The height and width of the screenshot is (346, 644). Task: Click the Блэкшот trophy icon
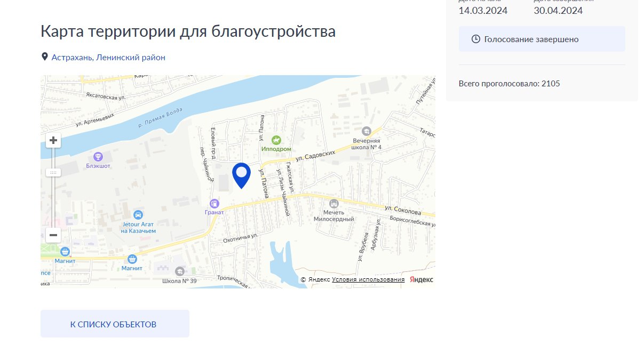[98, 156]
